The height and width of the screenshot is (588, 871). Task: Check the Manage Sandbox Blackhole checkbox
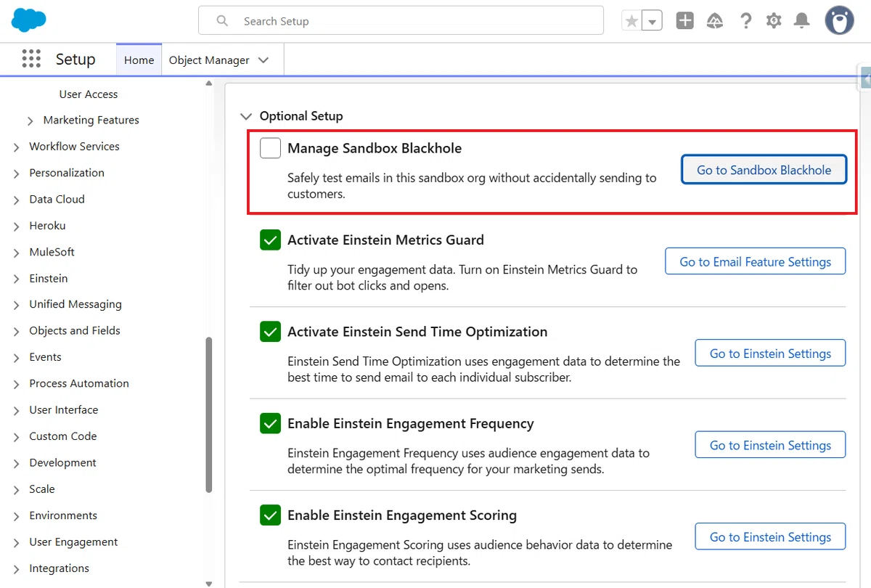pyautogui.click(x=271, y=148)
